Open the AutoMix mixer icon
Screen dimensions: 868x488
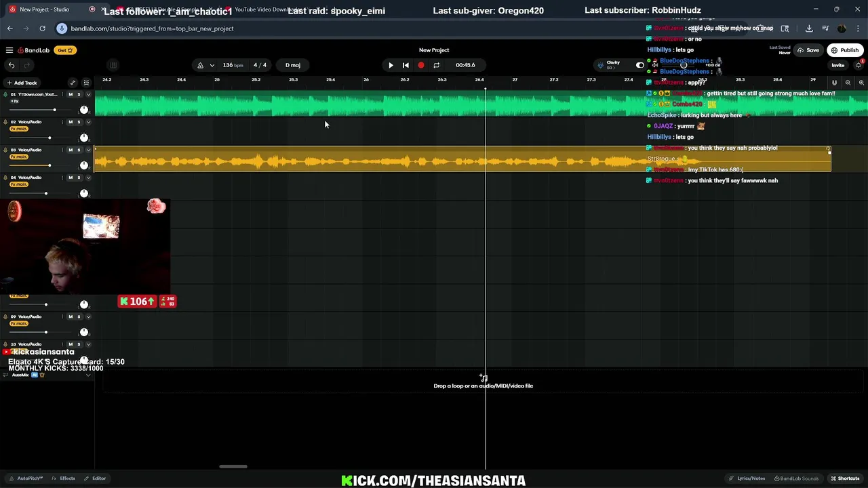tap(5, 375)
